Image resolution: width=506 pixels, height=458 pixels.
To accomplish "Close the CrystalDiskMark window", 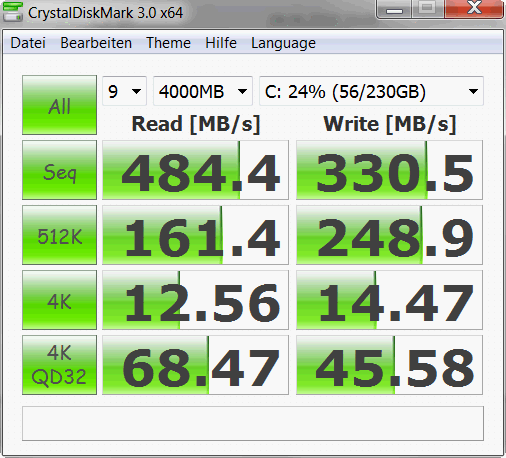I will pyautogui.click(x=473, y=9).
